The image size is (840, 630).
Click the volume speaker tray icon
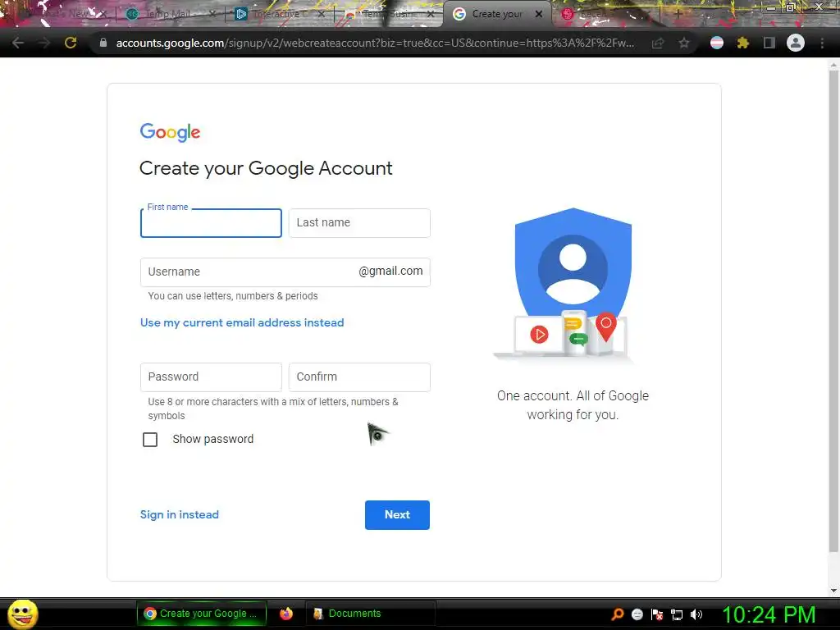(x=696, y=614)
